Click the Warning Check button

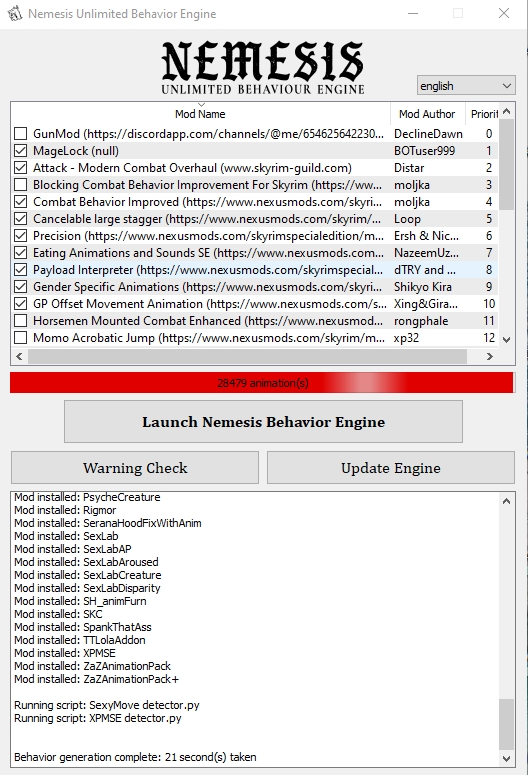pos(135,468)
